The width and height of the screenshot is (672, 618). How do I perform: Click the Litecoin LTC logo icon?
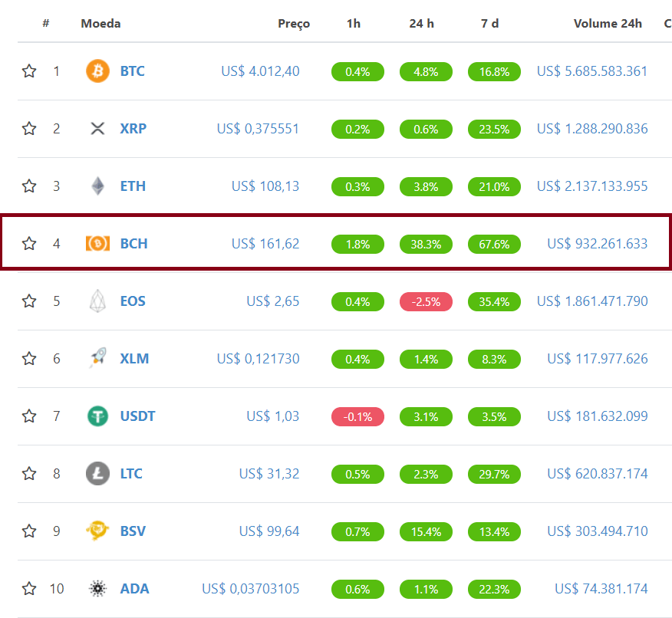coord(97,474)
